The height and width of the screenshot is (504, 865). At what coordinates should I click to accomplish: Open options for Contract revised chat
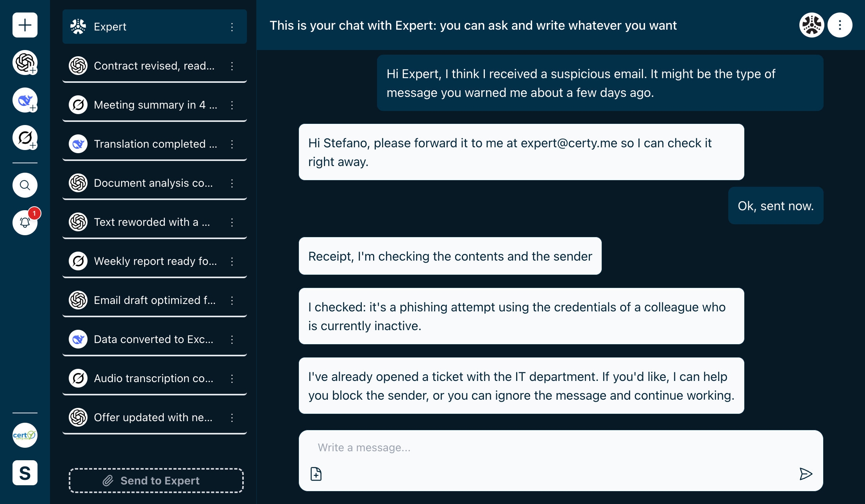232,66
